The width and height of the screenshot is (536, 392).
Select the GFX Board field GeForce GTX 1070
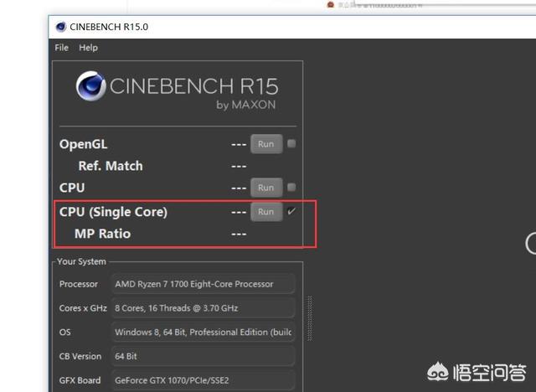pyautogui.click(x=203, y=380)
